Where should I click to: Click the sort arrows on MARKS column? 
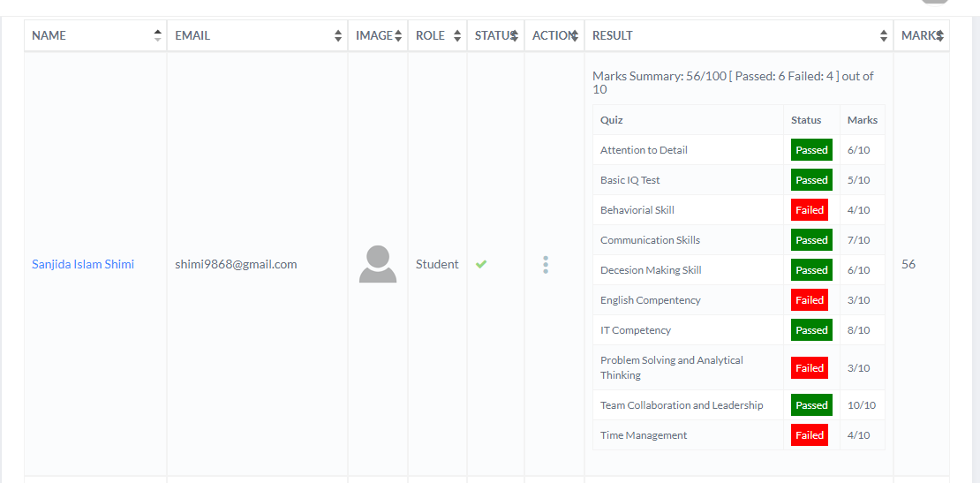[x=939, y=35]
